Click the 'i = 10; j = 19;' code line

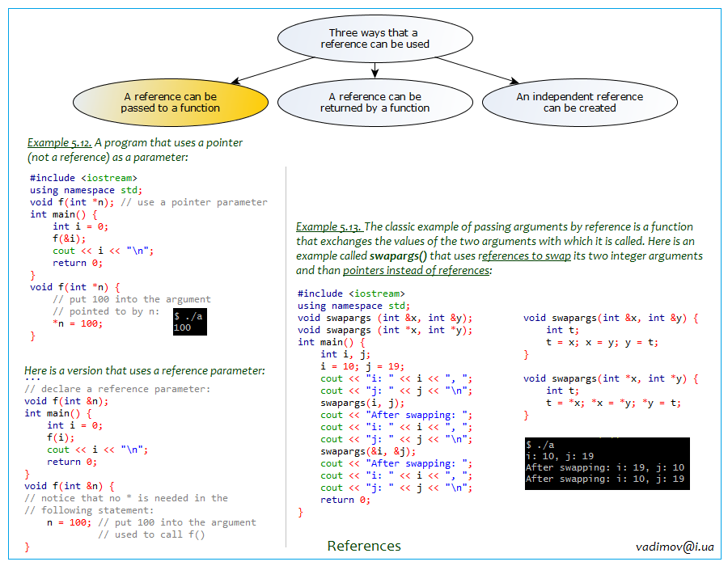click(362, 366)
